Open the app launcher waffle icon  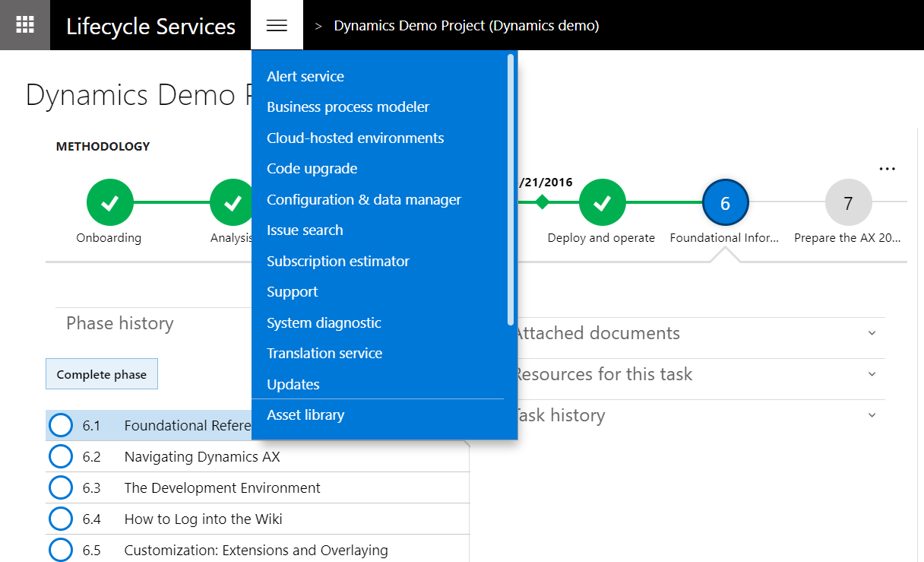point(25,25)
